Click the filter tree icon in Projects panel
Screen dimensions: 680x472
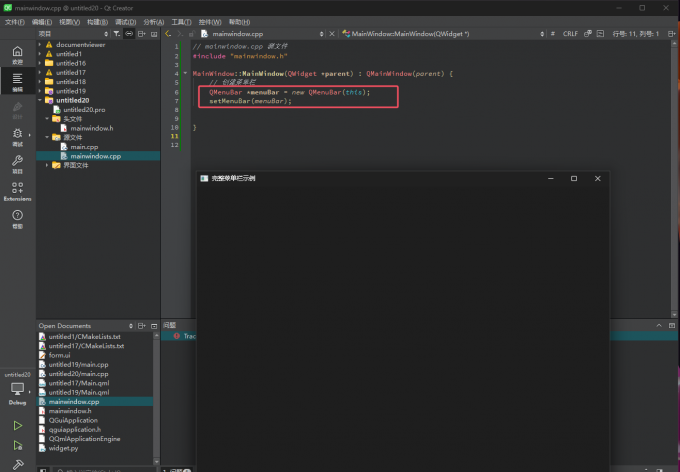pyautogui.click(x=116, y=33)
